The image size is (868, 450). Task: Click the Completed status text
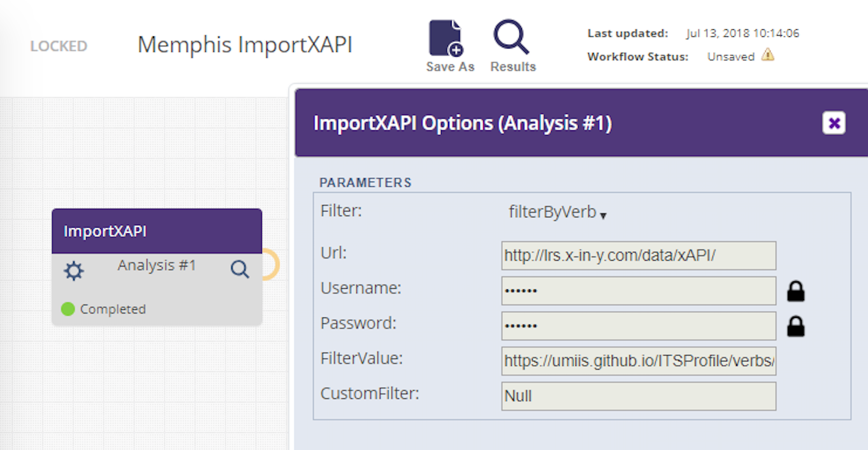click(x=113, y=309)
